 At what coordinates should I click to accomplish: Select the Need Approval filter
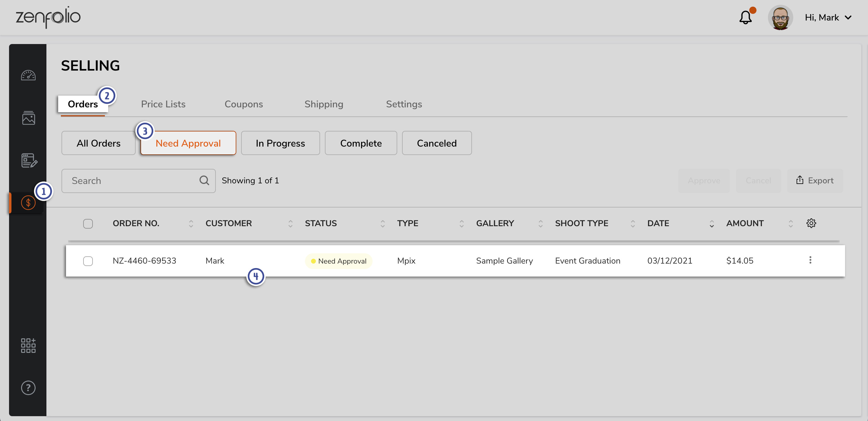coord(188,143)
